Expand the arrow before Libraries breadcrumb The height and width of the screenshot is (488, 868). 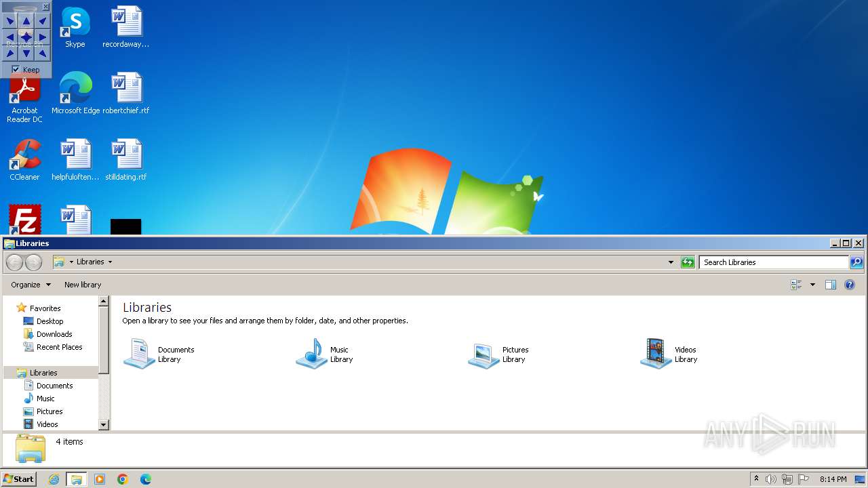(x=71, y=262)
